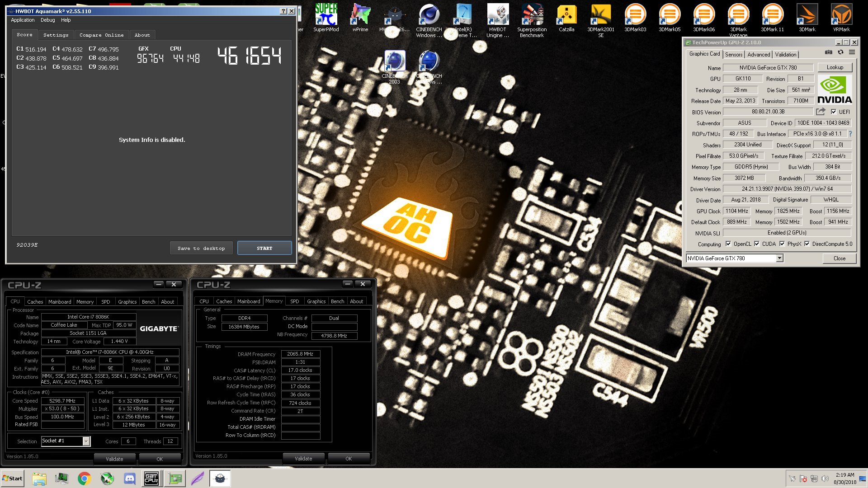Toggle the CUDA checkbox
Image resolution: width=868 pixels, height=488 pixels.
(x=757, y=244)
